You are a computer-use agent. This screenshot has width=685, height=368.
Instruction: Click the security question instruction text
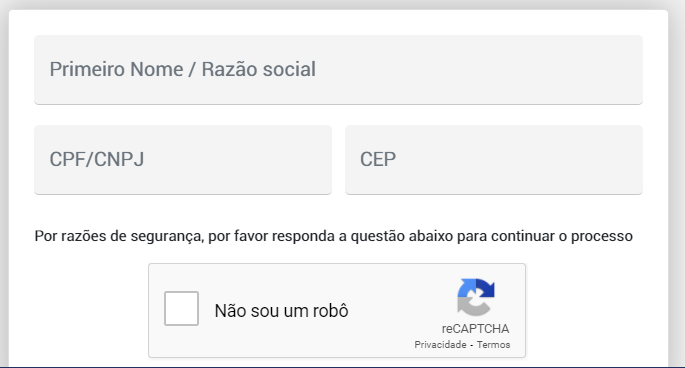[x=333, y=236]
